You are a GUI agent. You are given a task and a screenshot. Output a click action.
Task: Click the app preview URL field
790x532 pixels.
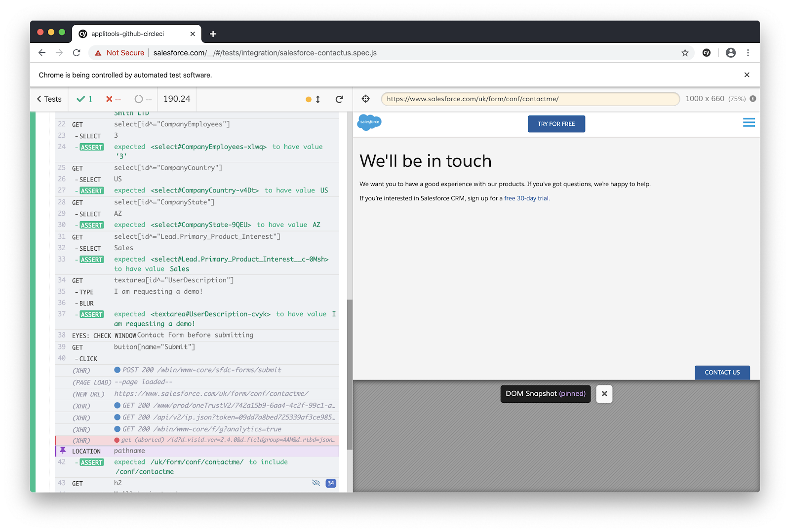[x=530, y=99]
